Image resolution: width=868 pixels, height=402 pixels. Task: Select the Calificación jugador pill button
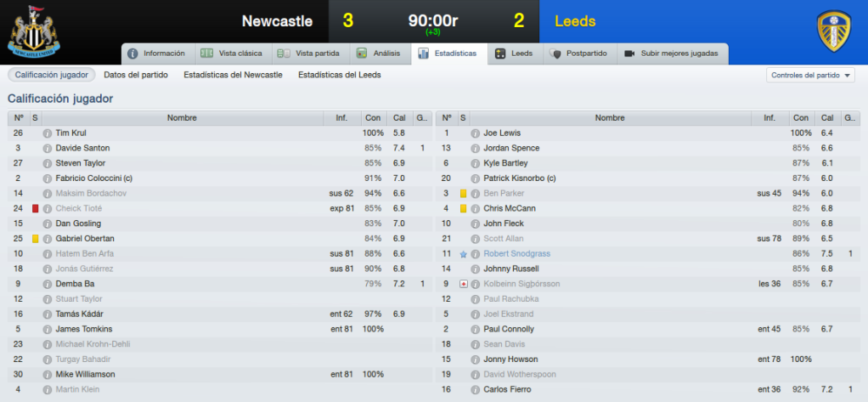pyautogui.click(x=52, y=75)
